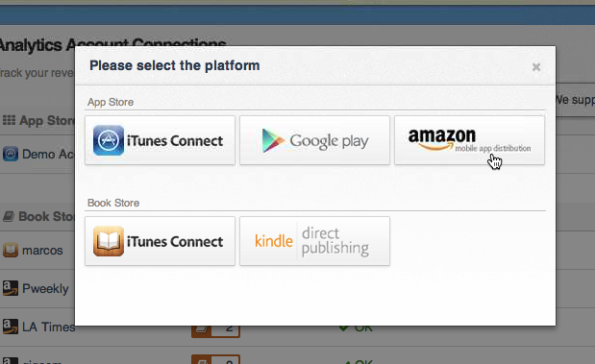595x364 pixels.
Task: Click the orange kindle logo text
Action: coord(274,241)
